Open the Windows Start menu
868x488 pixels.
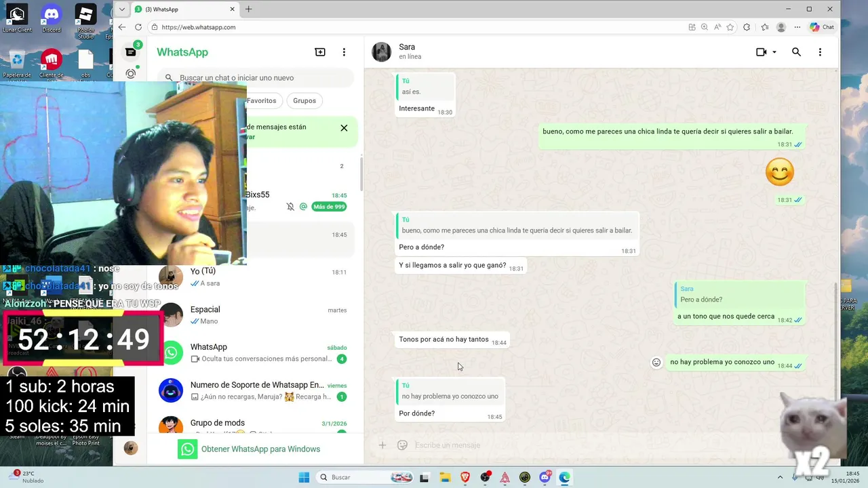(303, 477)
